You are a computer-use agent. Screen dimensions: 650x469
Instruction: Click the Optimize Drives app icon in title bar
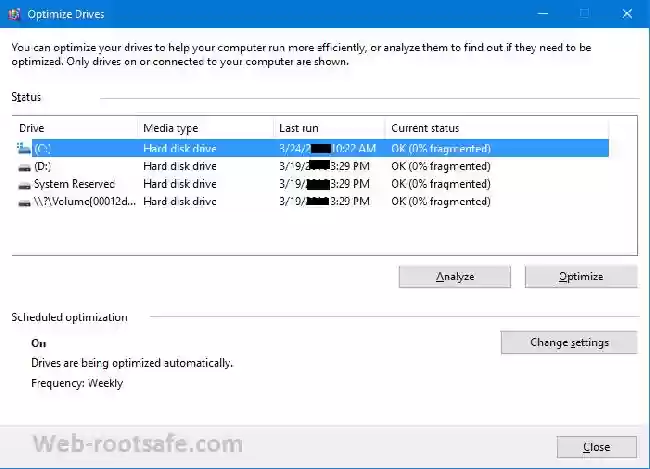14,14
